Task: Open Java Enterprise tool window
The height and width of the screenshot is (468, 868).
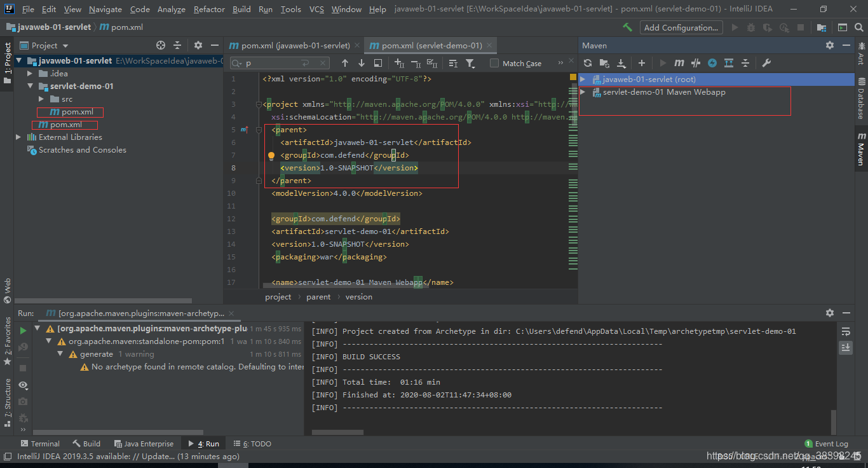Action: (144, 444)
